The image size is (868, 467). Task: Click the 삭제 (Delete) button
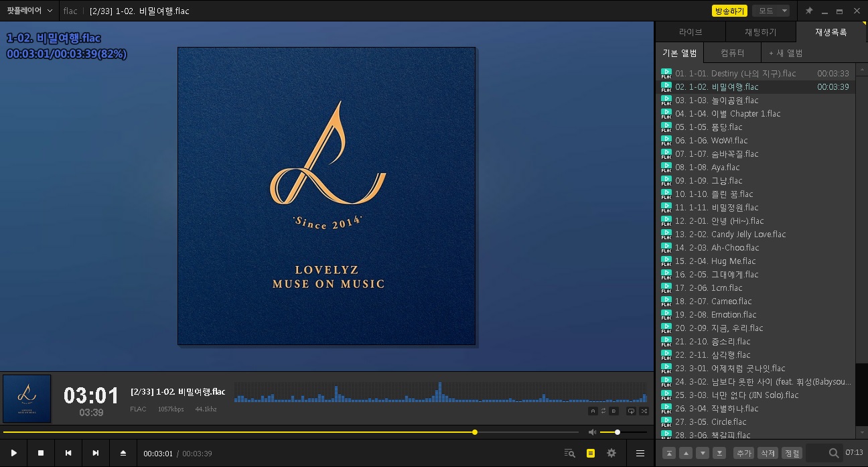tap(768, 453)
